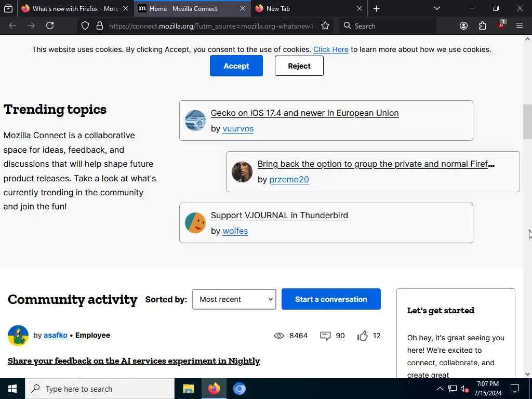Reject cookies with the Reject button

(299, 66)
